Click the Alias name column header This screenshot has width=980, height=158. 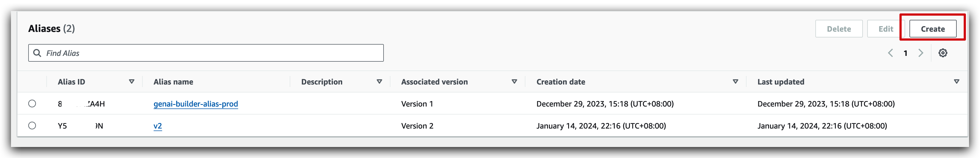(173, 82)
